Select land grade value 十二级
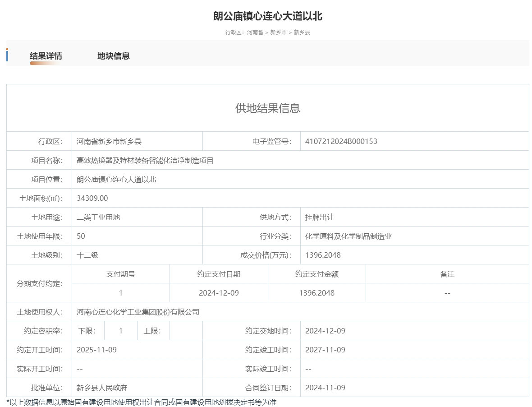The image size is (532, 407). (87, 255)
